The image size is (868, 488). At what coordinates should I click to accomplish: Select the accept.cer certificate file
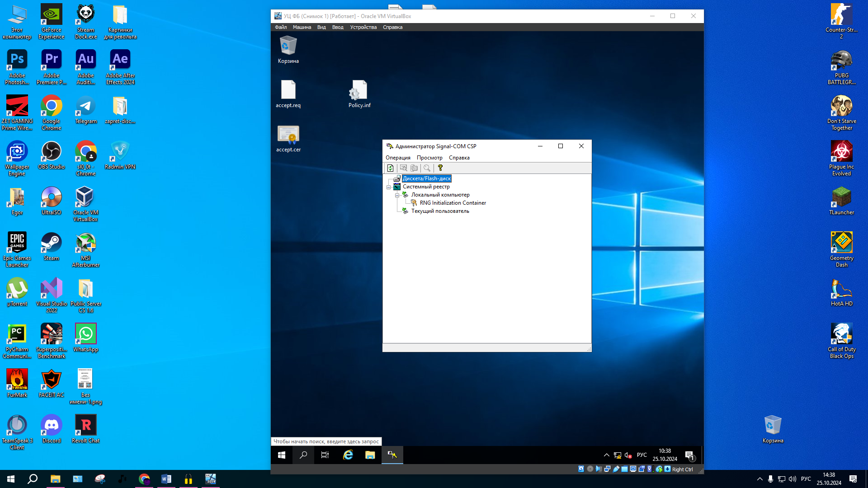pos(288,138)
